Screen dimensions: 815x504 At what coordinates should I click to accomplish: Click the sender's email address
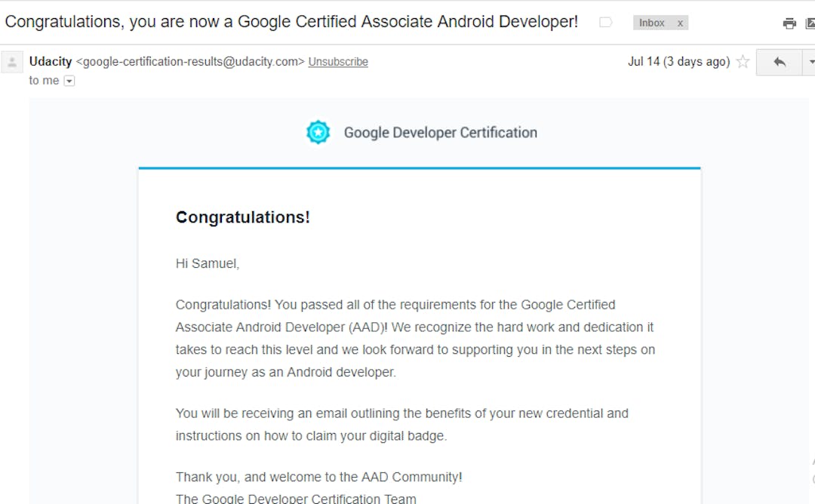click(x=189, y=61)
